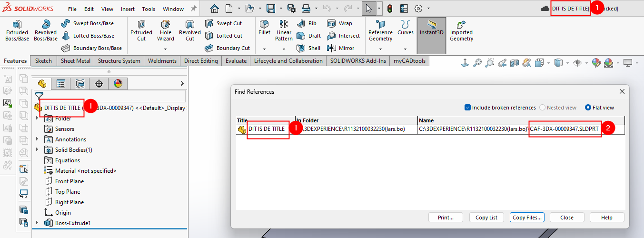Open the DimXpertManager crosshair tab
The width and height of the screenshot is (644, 238).
99,84
